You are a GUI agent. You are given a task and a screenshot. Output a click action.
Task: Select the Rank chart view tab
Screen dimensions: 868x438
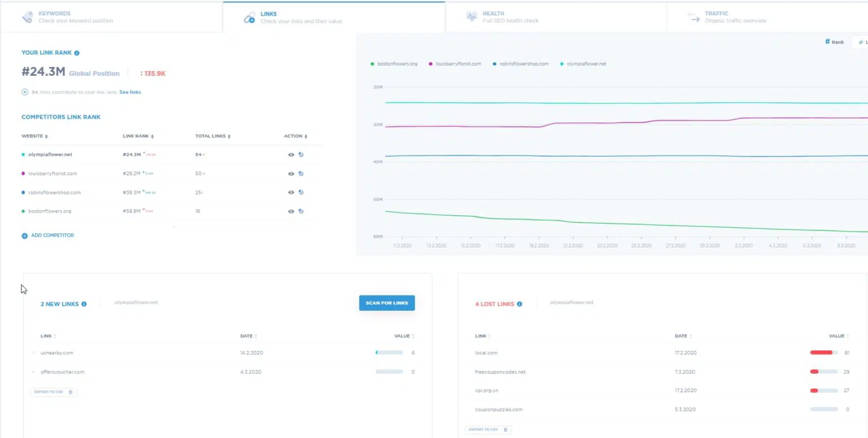pyautogui.click(x=835, y=42)
